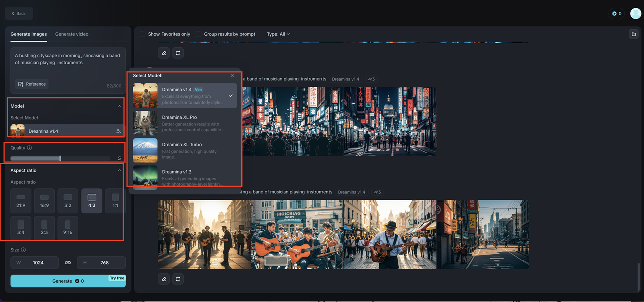This screenshot has width=644, height=302.
Task: Click the 4:3 tag on the night city prompt
Action: 370,79
